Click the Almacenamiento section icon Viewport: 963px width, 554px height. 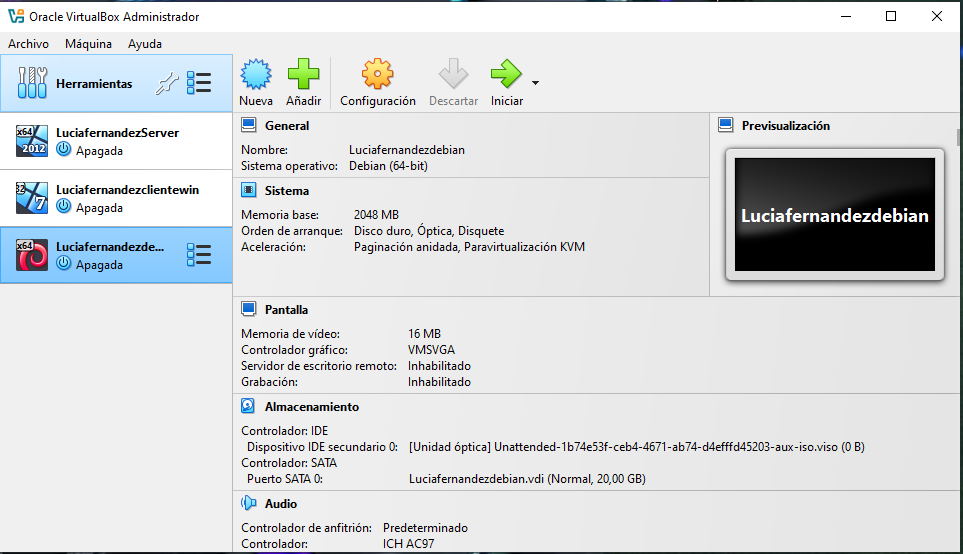point(248,407)
